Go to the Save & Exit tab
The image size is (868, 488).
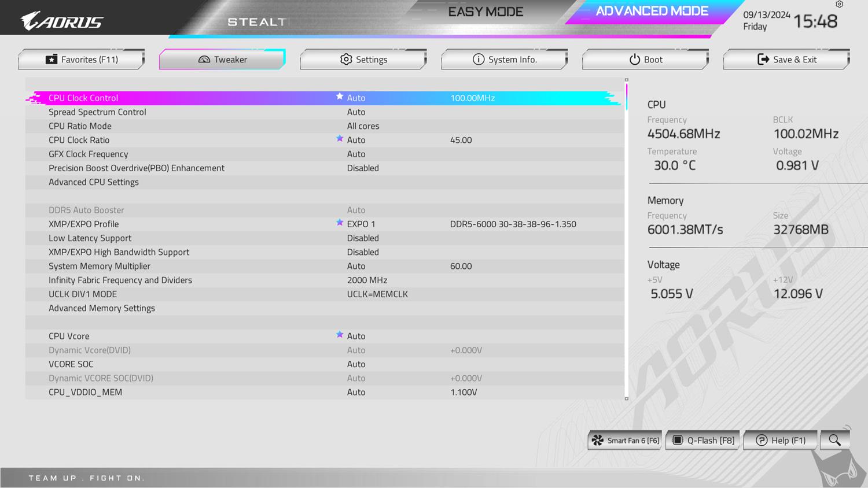[x=786, y=60]
